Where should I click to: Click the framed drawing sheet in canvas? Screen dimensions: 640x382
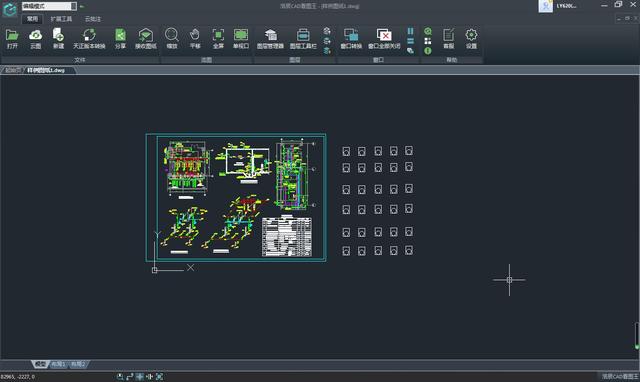[236, 198]
